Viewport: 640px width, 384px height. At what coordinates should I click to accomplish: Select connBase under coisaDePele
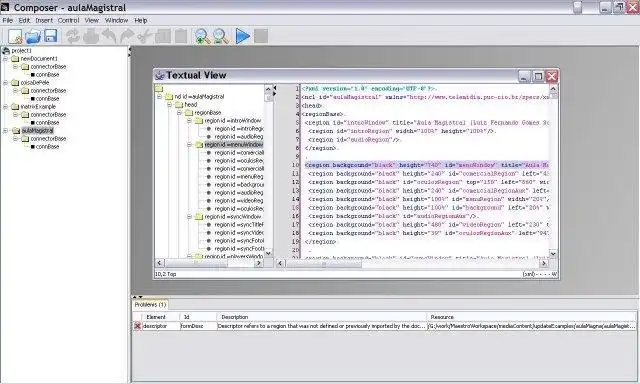click(x=47, y=99)
